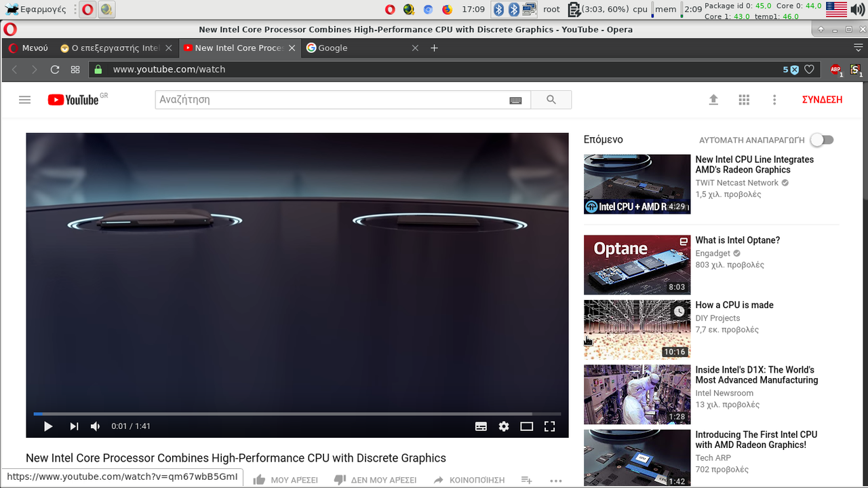Close the Google tab
This screenshot has width=868, height=488.
click(x=415, y=48)
